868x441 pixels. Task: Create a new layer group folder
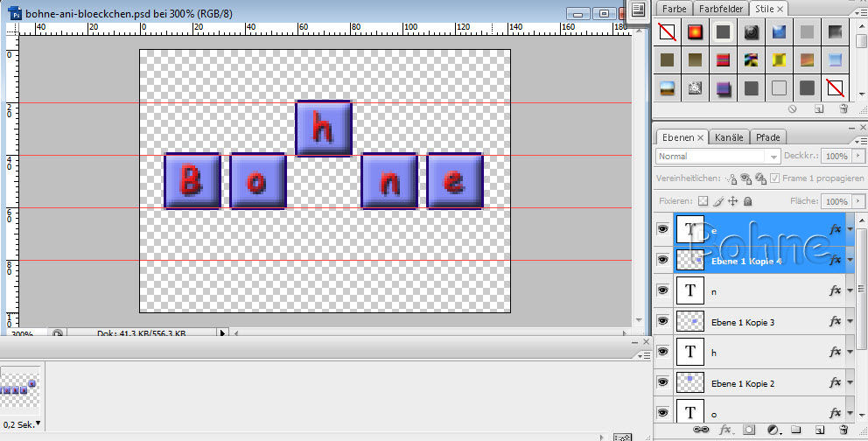[x=795, y=430]
